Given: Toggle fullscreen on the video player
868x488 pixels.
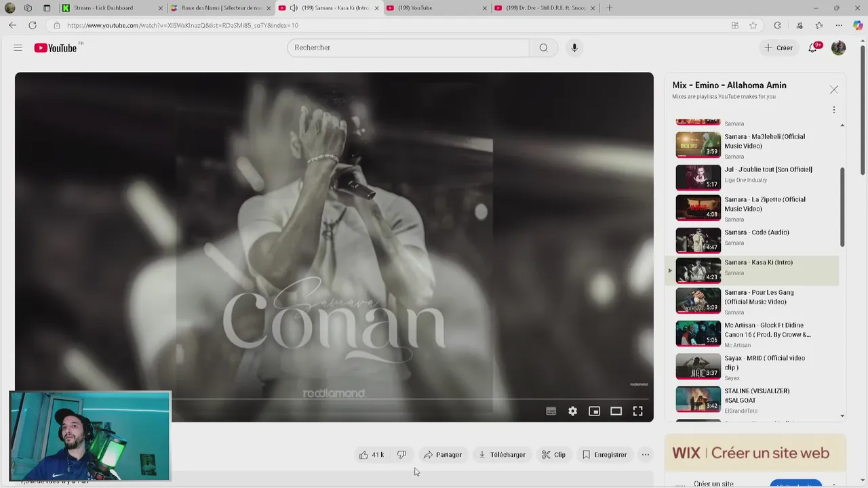Looking at the screenshot, I should click(638, 411).
